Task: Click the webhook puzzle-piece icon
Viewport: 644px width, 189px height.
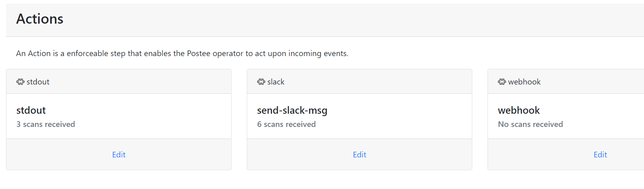Action: click(x=502, y=82)
